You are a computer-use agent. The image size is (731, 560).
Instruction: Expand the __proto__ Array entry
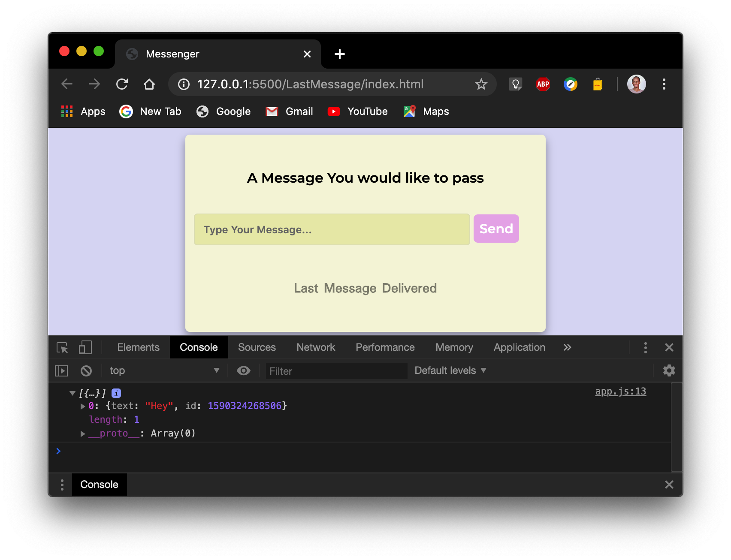(82, 434)
